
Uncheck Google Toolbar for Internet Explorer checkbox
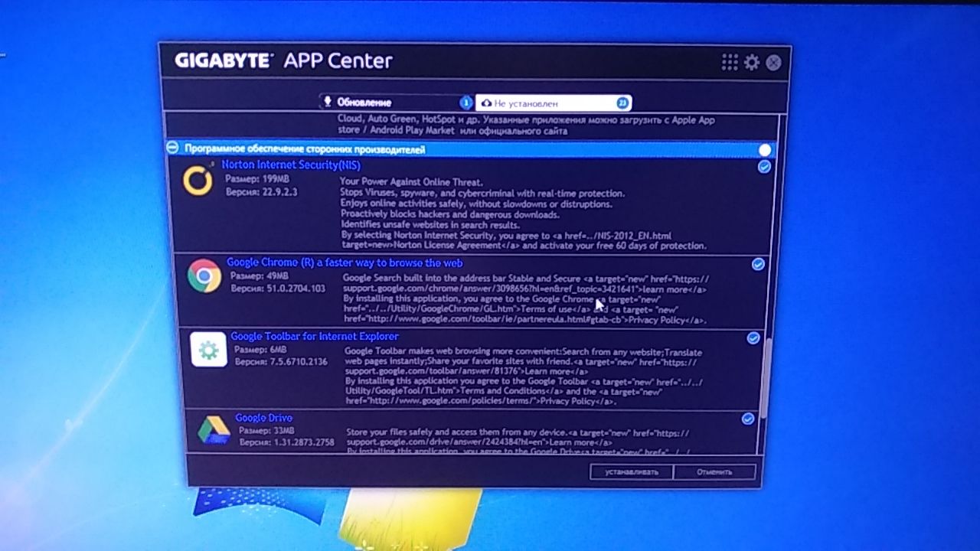point(753,337)
